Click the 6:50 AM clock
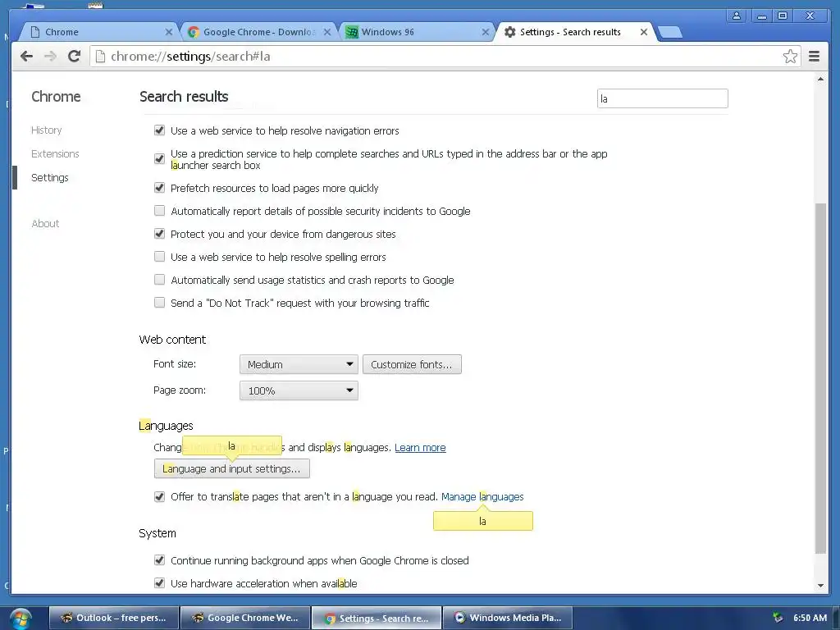This screenshot has width=840, height=630. (810, 618)
